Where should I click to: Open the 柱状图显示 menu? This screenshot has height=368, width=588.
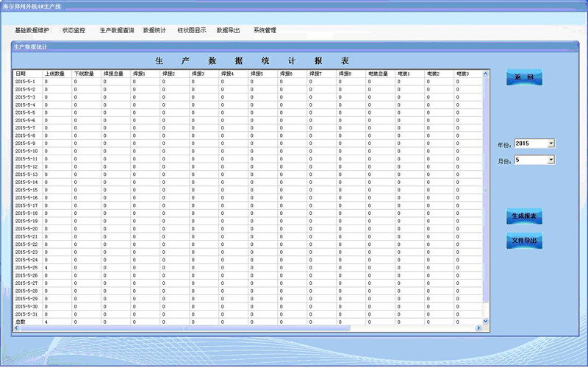pyautogui.click(x=191, y=31)
